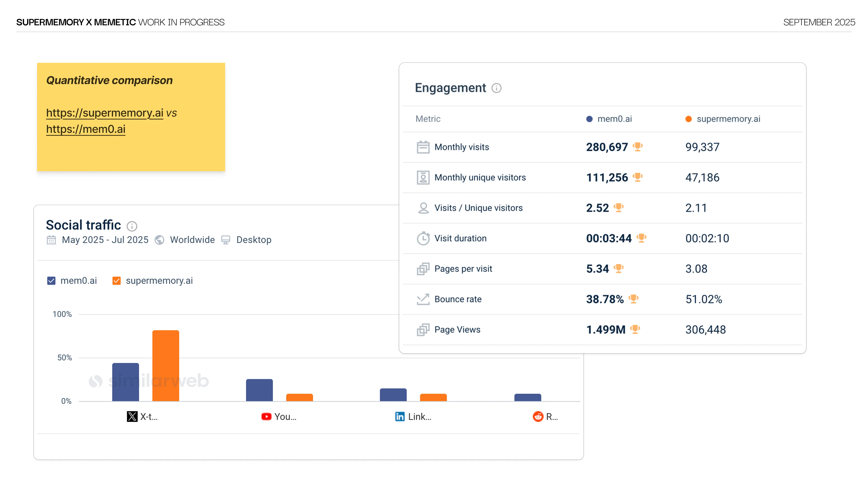Click the Engagement info icon

[496, 88]
